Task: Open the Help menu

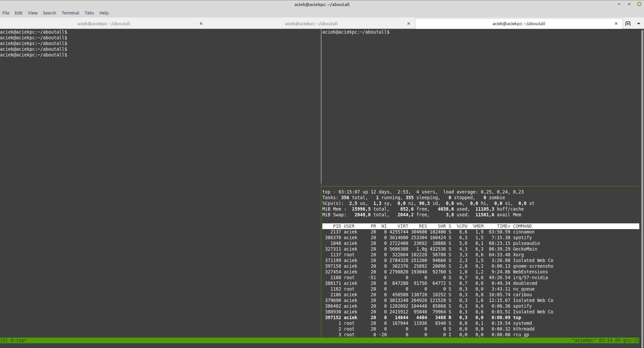Action: click(104, 13)
